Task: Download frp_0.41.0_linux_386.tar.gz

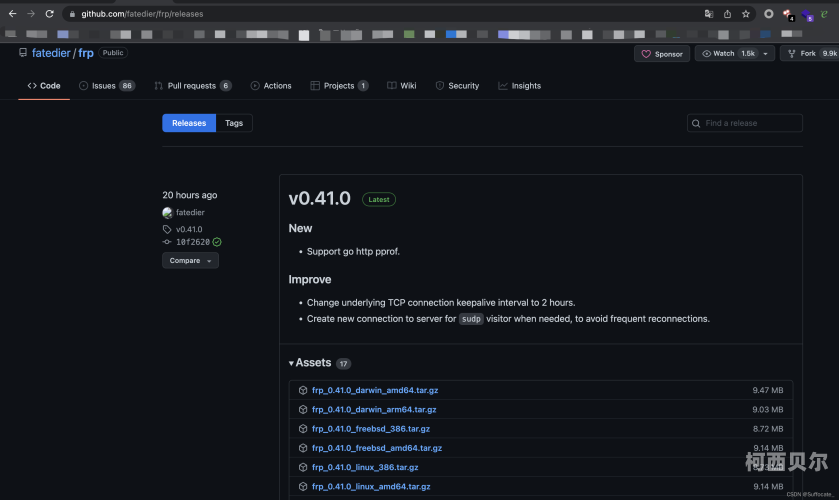Action: point(365,467)
